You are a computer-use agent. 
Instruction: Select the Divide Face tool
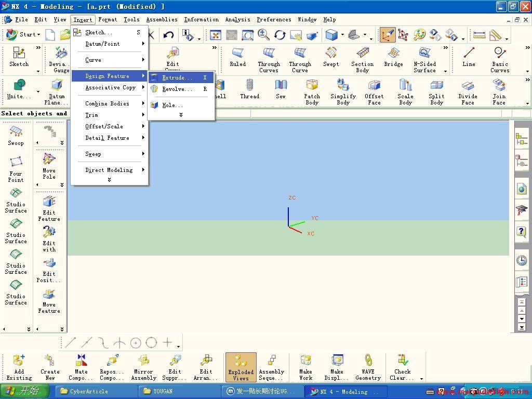(468, 92)
